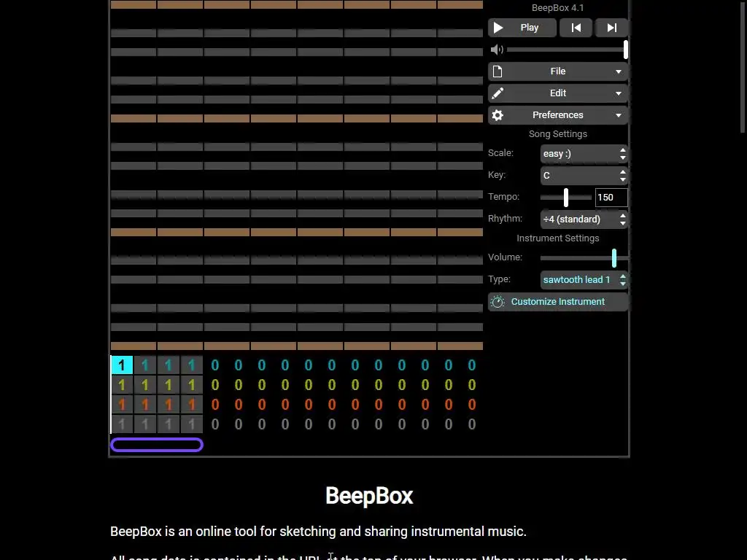This screenshot has width=747, height=560.
Task: Open the Key dropdown showing C
Action: coord(584,175)
